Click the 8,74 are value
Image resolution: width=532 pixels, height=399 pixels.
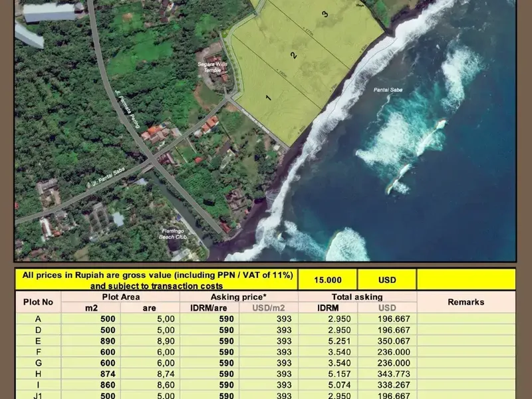click(x=166, y=374)
